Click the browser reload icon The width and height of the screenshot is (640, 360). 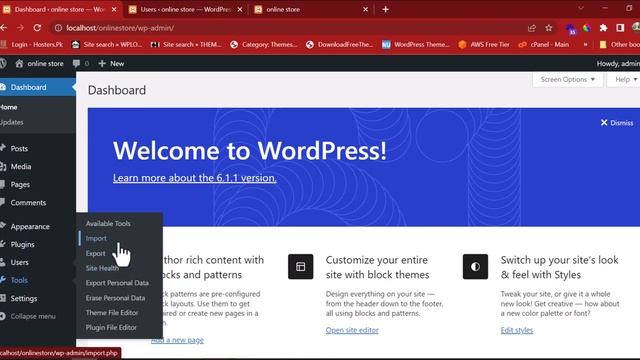(37, 28)
